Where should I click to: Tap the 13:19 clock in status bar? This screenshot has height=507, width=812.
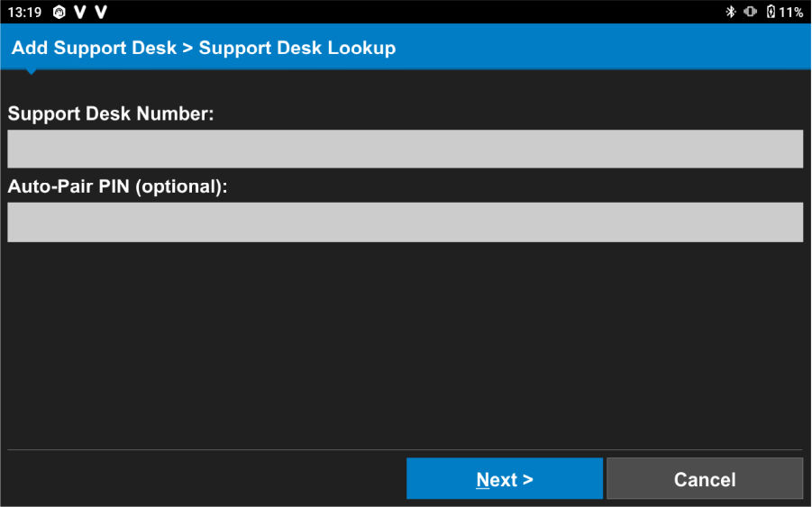pos(24,12)
